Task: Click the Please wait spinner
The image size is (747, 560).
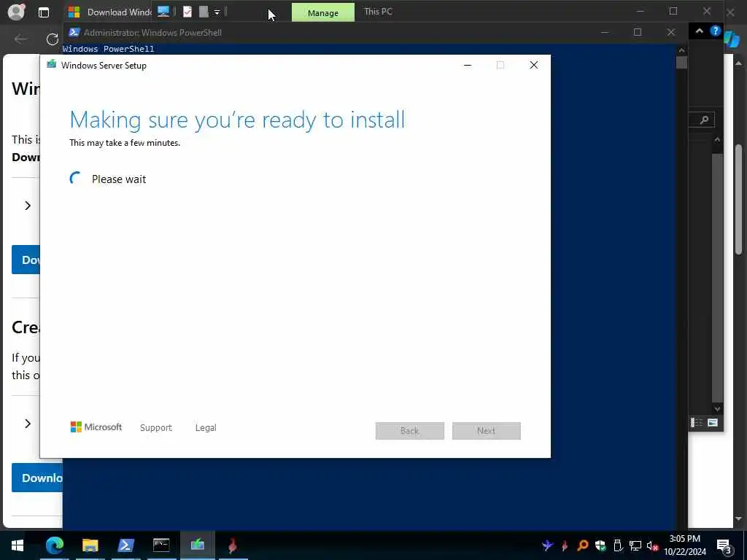Action: click(76, 179)
